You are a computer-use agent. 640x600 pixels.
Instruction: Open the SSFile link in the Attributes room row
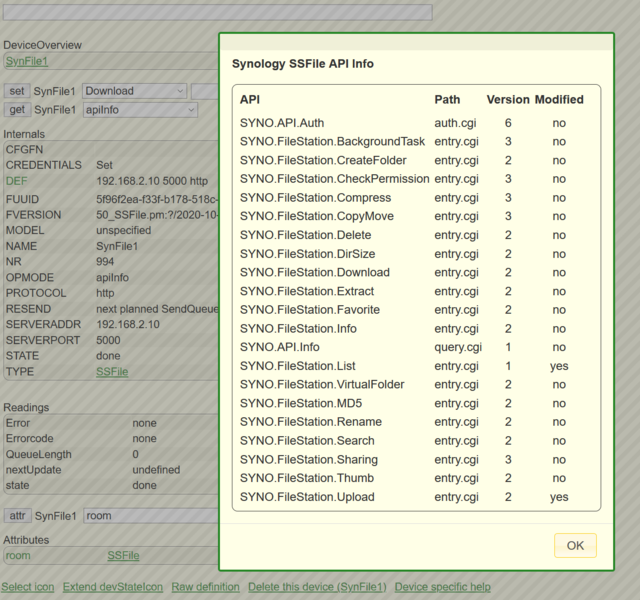pos(123,556)
